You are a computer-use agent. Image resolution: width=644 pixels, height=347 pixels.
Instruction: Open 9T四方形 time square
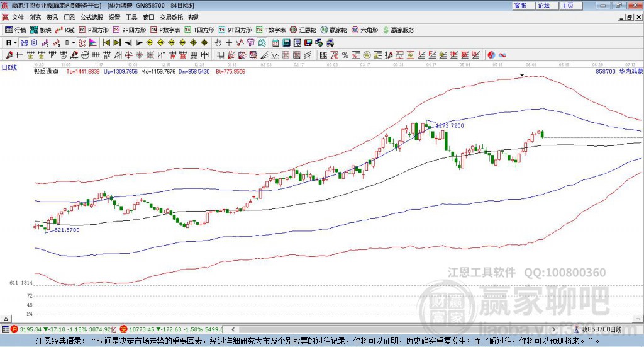[235, 30]
